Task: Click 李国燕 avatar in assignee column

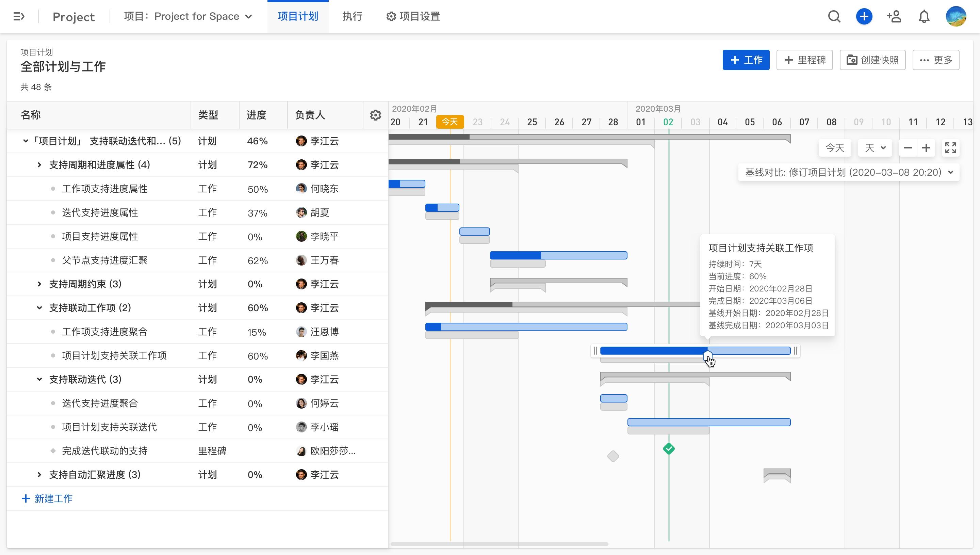Action: 301,355
